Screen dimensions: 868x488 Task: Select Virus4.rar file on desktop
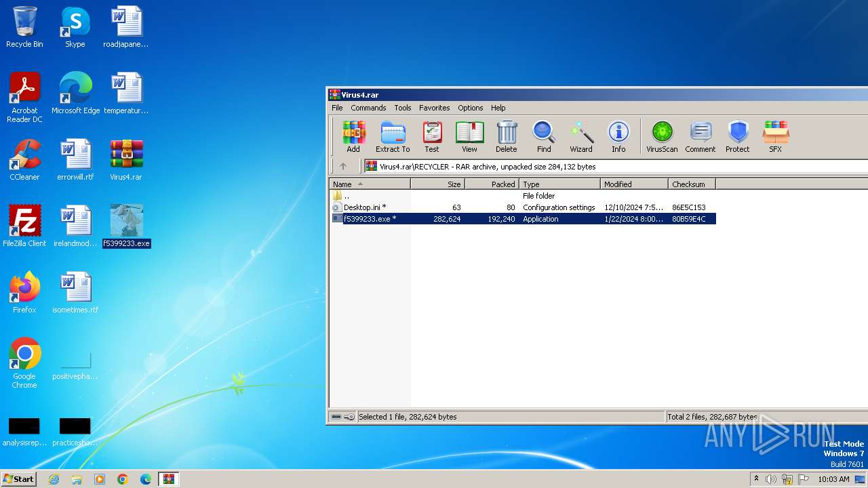click(126, 160)
